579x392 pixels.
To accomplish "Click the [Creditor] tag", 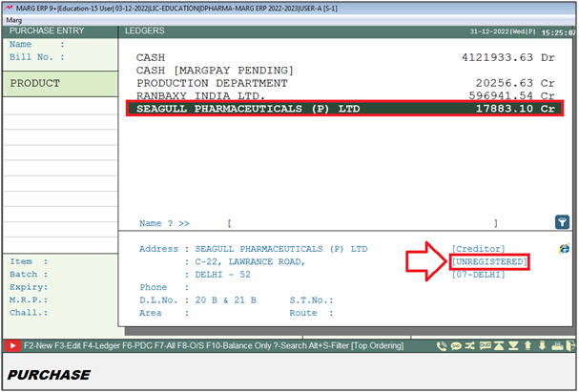I will coord(478,249).
